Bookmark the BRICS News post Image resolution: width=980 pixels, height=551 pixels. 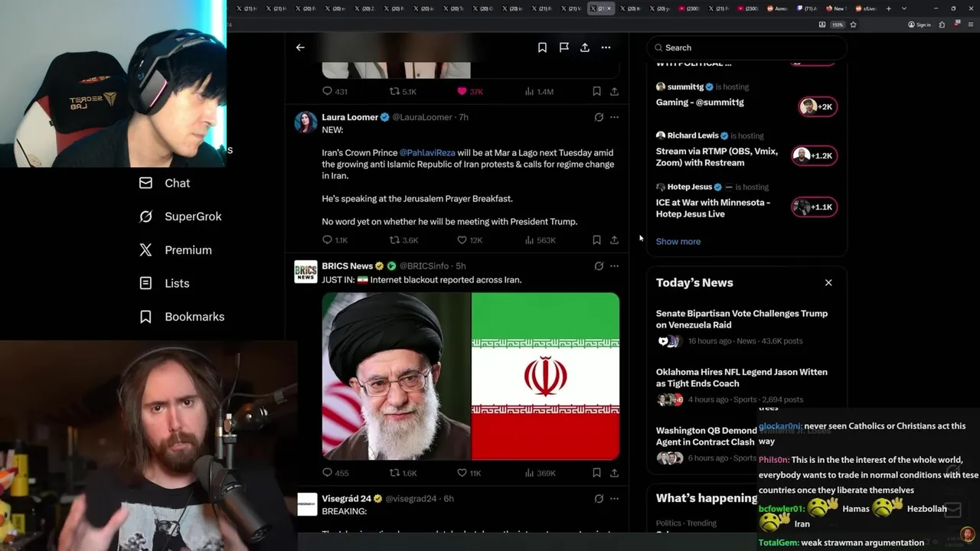(596, 473)
